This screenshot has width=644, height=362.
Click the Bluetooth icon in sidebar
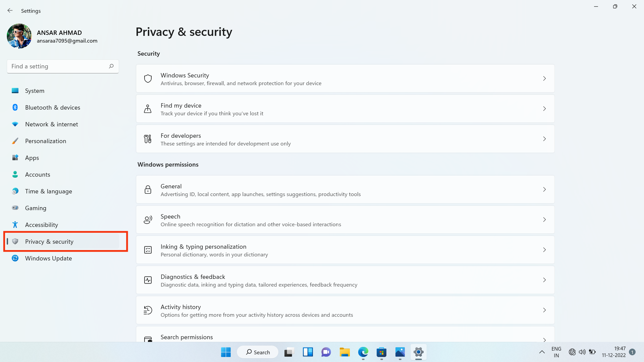pyautogui.click(x=15, y=108)
